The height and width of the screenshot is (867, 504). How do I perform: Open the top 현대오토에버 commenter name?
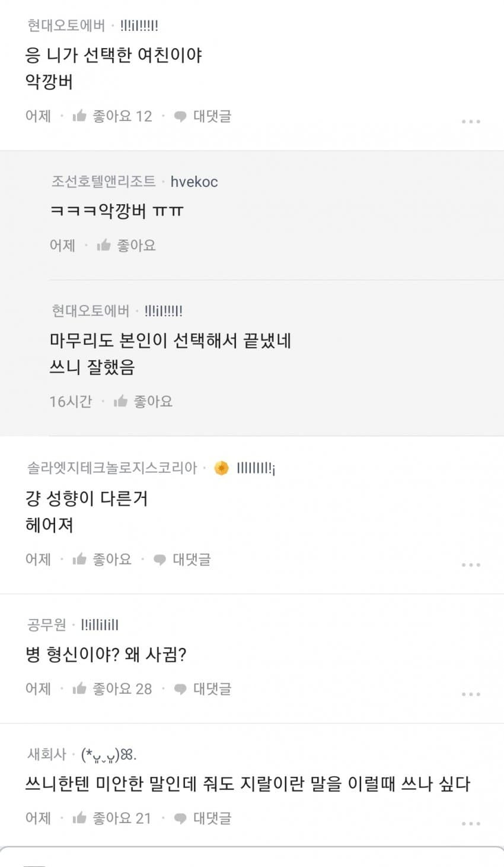pyautogui.click(x=66, y=26)
